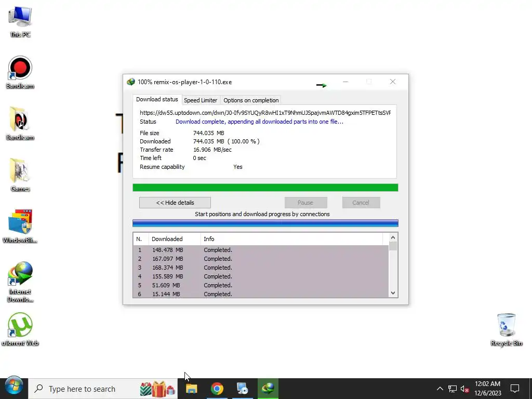Click the Transfer rate value 16.906 MB/sec
Screen dimensions: 532x399
(212, 150)
